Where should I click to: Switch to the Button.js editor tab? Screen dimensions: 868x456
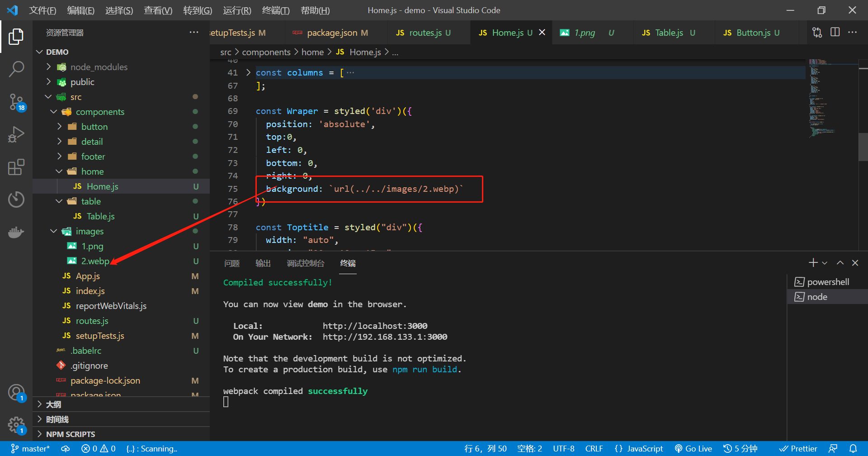pos(757,33)
